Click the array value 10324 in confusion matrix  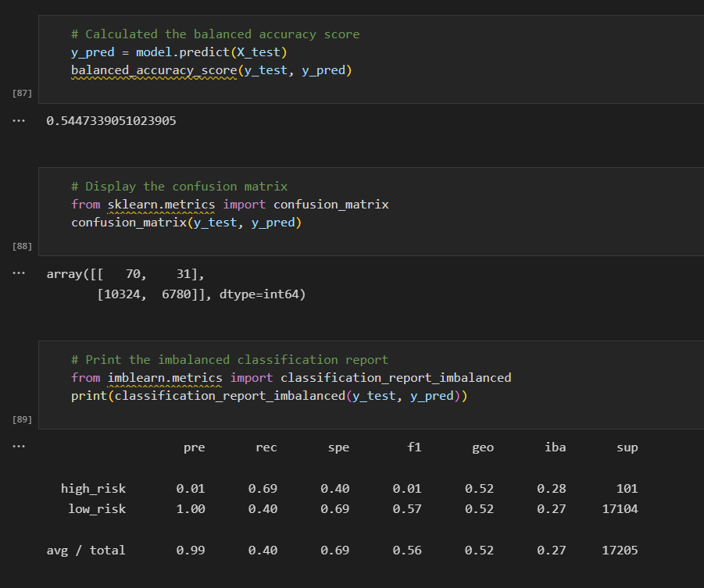[122, 294]
